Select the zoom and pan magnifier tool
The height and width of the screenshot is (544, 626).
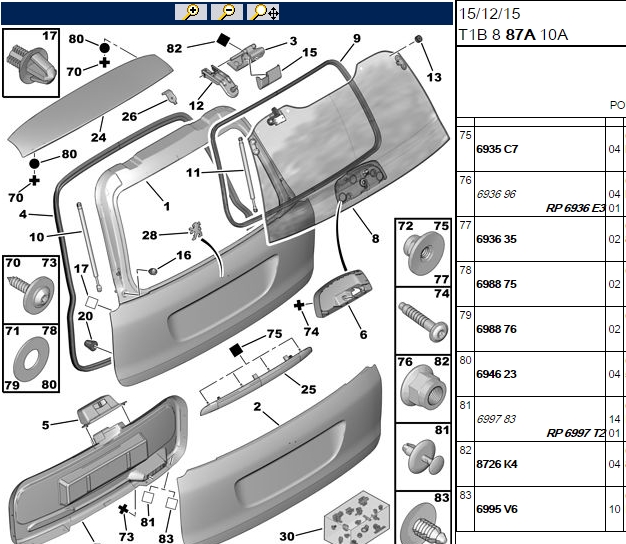tap(263, 12)
